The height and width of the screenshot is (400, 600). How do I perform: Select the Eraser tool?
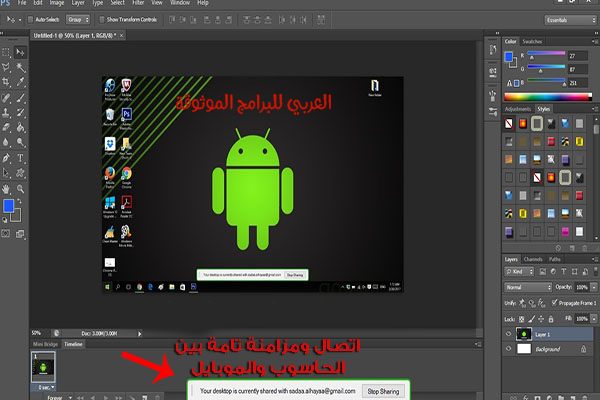(x=6, y=127)
